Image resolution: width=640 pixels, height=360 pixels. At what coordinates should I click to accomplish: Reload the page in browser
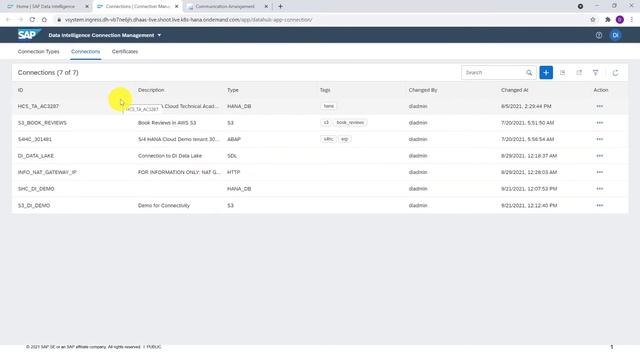click(x=32, y=20)
